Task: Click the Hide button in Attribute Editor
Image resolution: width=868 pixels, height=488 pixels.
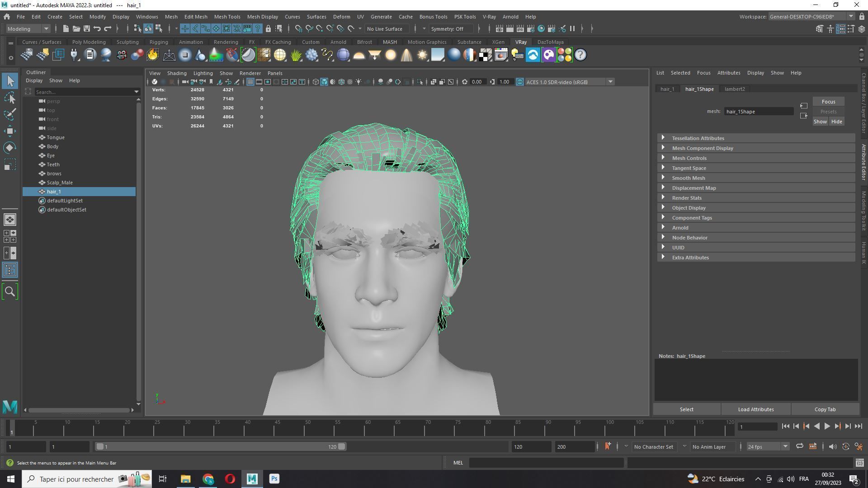Action: [x=836, y=122]
